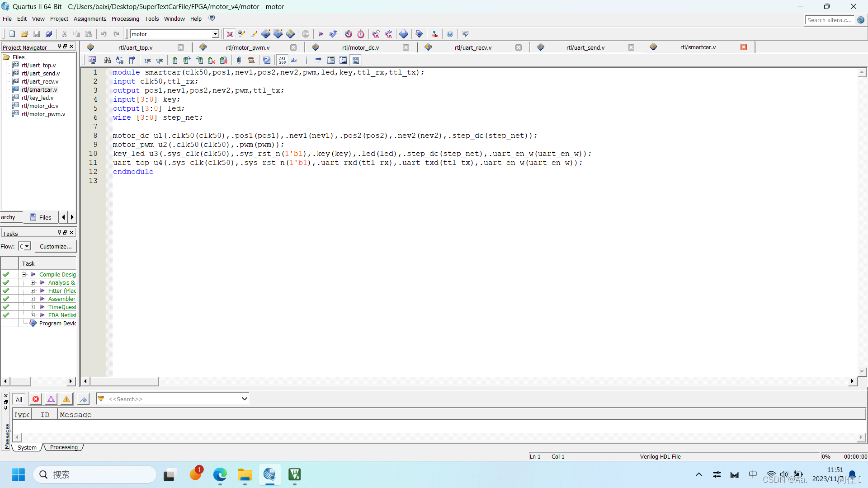Viewport: 868px width, 488px height.
Task: Toggle line number display in the editor
Action: point(282,60)
